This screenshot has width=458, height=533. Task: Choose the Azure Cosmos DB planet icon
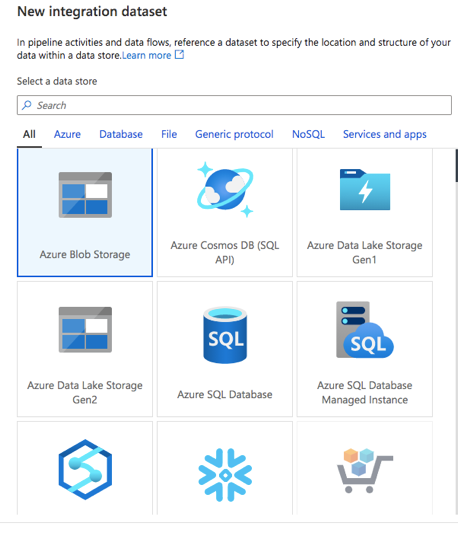point(225,189)
